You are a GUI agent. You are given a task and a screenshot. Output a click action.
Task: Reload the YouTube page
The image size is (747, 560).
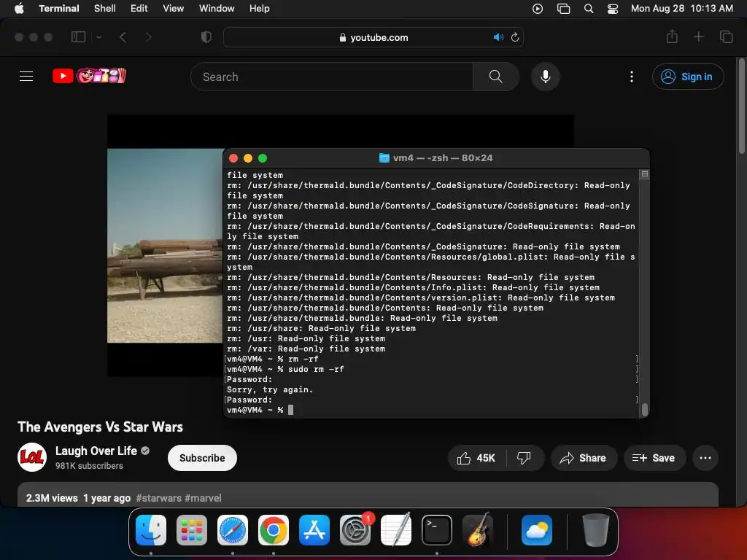tap(515, 37)
